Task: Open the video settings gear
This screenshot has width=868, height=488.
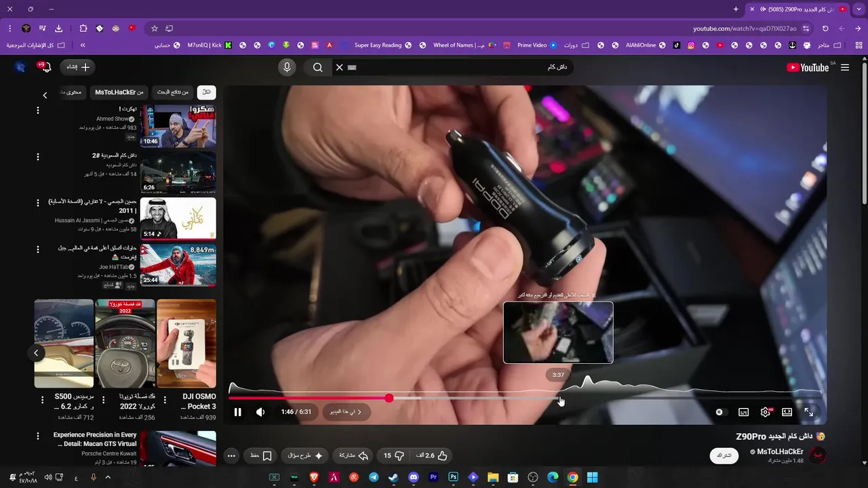Action: [x=766, y=412]
